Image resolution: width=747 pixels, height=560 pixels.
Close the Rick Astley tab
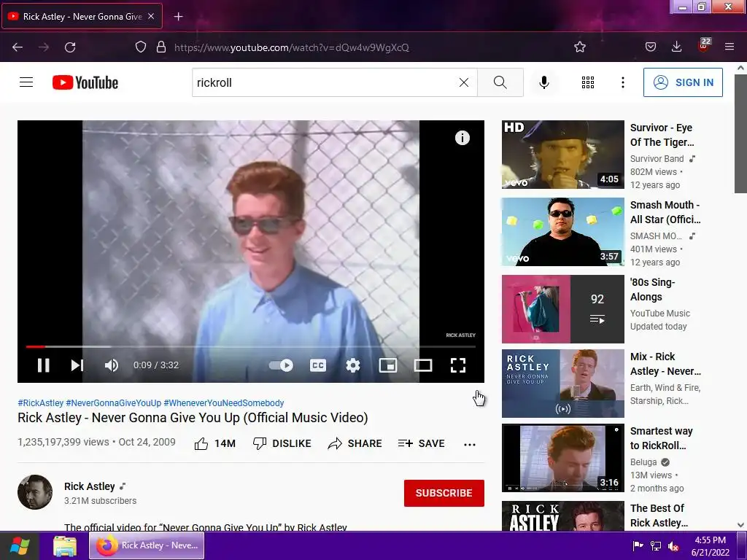(x=151, y=16)
